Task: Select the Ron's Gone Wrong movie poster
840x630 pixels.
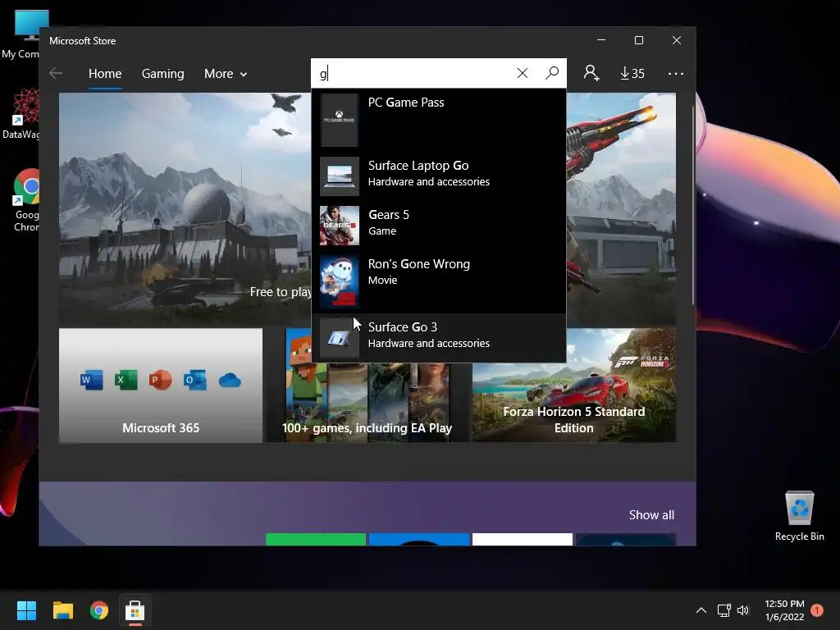Action: point(339,281)
